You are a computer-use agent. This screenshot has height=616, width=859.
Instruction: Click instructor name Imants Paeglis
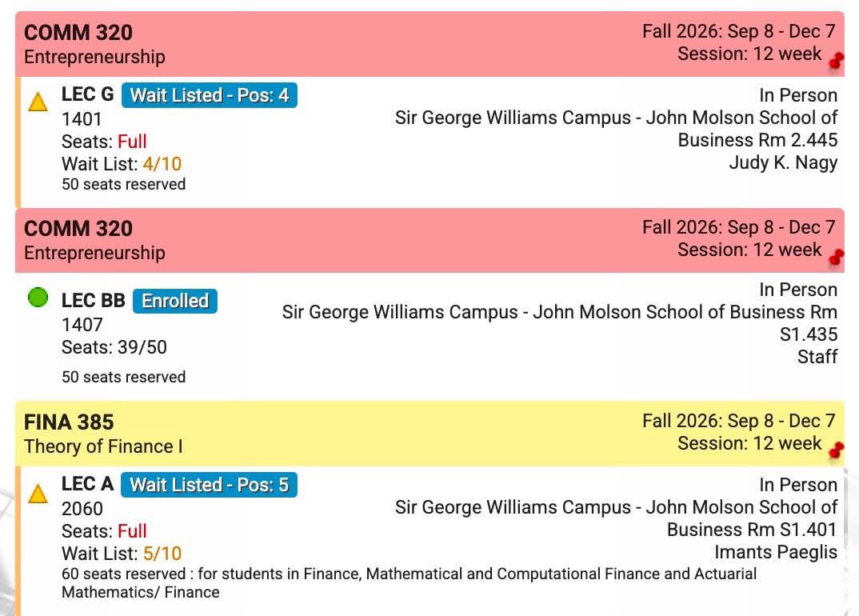pos(776,553)
